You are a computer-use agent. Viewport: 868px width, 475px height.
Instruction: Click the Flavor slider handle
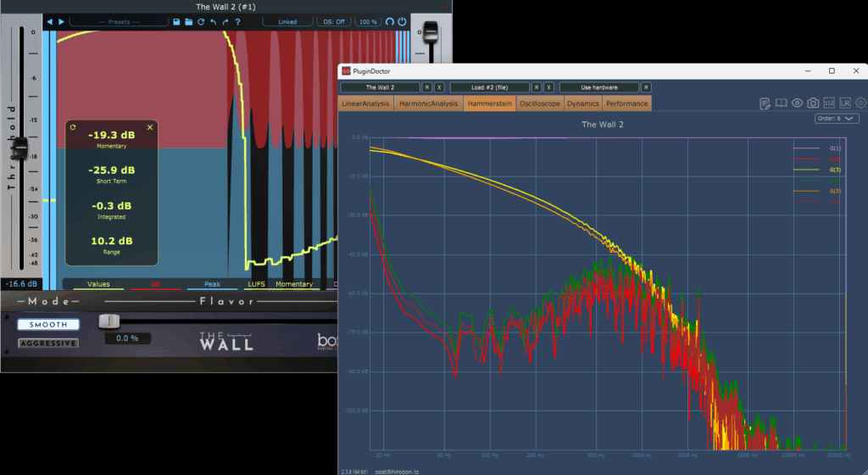(x=109, y=321)
